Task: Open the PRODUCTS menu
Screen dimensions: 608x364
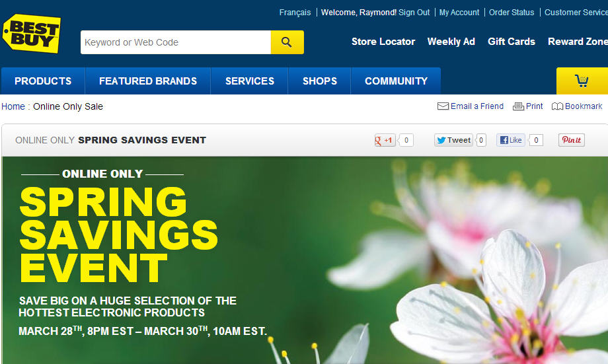Action: (x=43, y=81)
